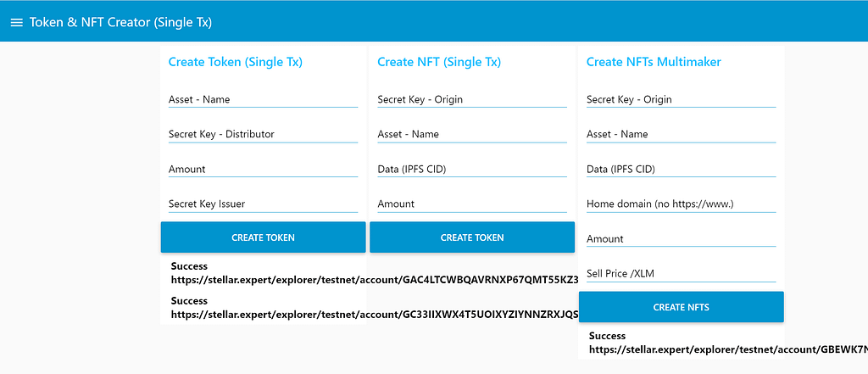The width and height of the screenshot is (868, 374).
Task: Focus Secret Key - Origin in NFTs Multimaker
Action: coord(681,100)
